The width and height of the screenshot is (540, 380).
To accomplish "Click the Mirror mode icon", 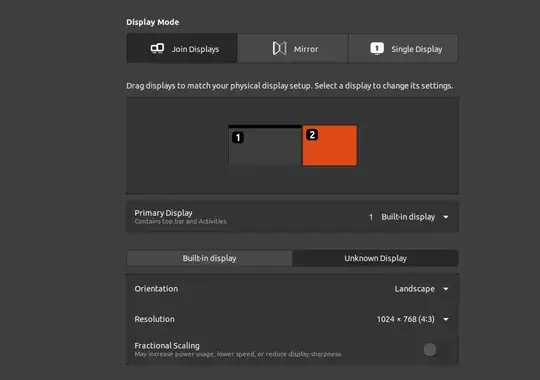I will point(279,48).
